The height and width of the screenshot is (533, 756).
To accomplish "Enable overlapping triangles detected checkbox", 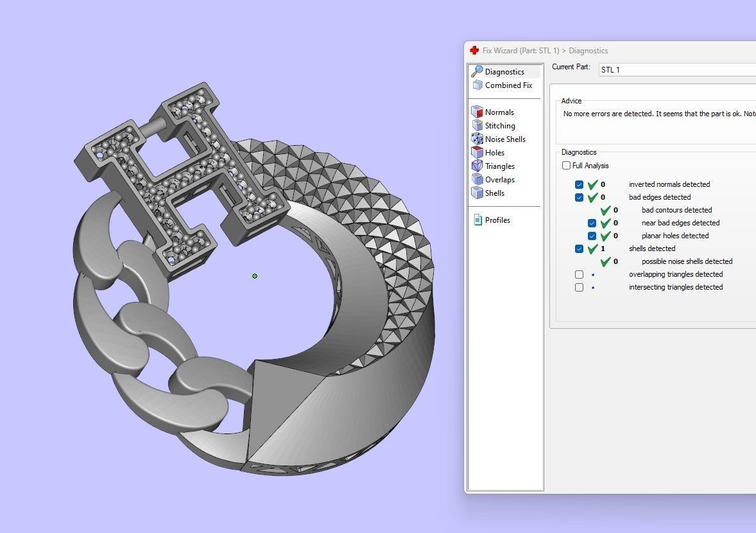I will [579, 274].
